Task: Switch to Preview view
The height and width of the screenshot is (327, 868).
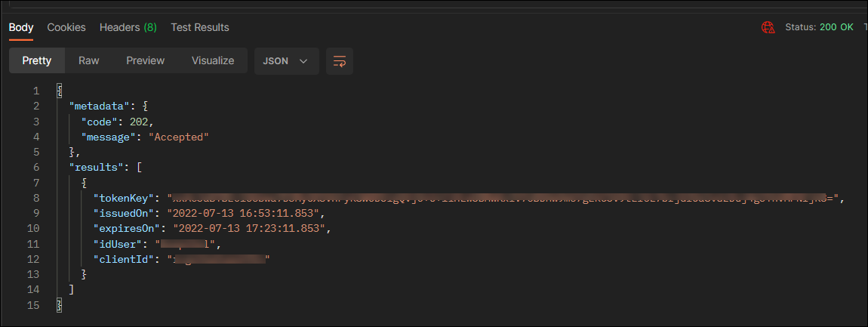Action: coord(145,61)
